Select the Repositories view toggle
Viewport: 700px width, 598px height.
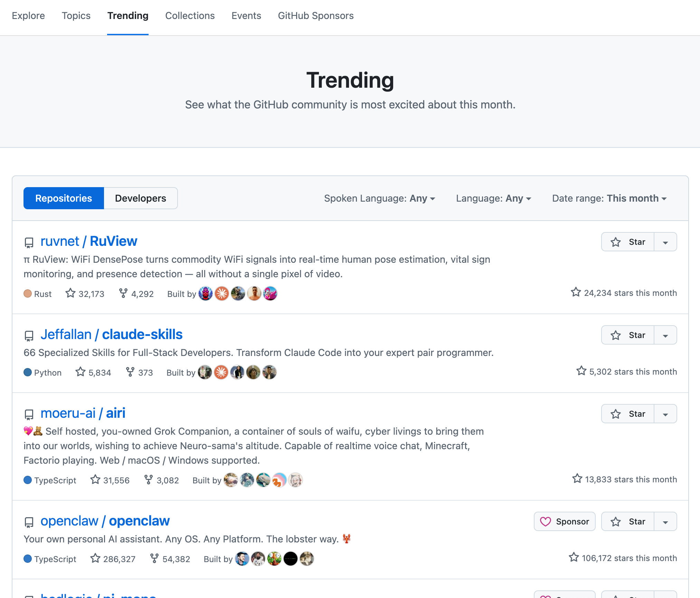64,198
